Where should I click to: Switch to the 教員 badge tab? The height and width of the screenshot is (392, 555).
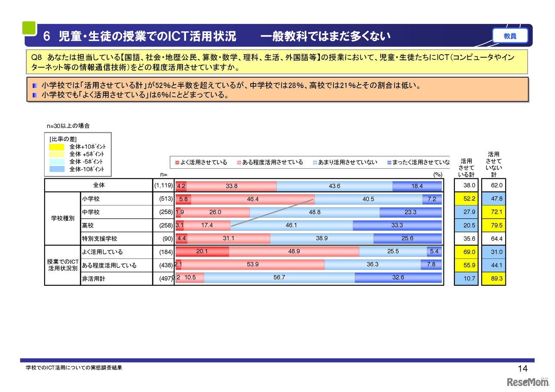(510, 36)
